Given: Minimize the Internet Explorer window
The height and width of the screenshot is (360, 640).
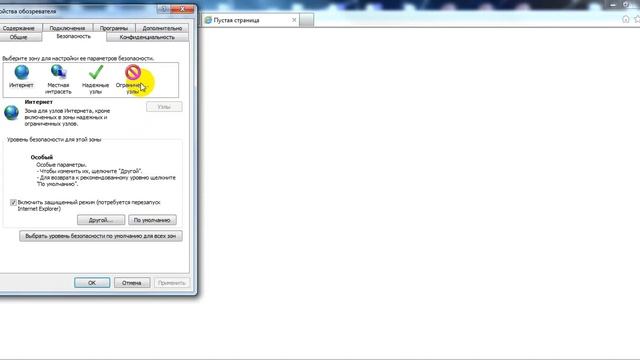Looking at the screenshot, I should tap(613, 4).
